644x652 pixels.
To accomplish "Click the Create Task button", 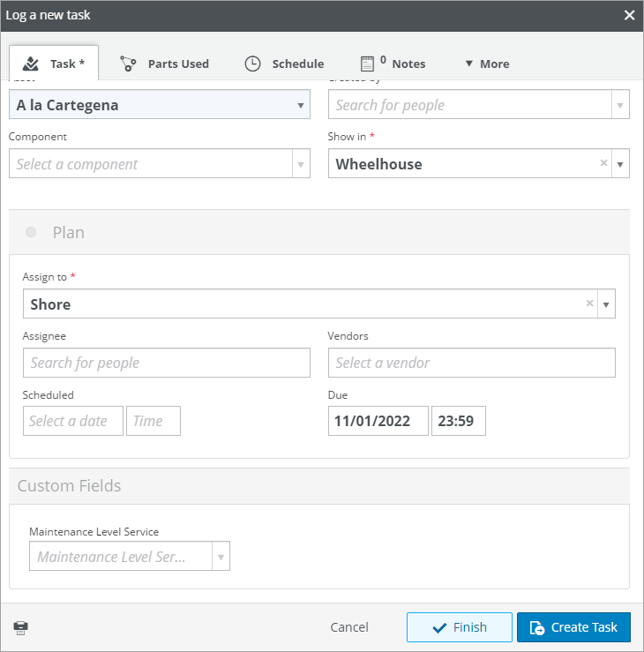I will (573, 627).
